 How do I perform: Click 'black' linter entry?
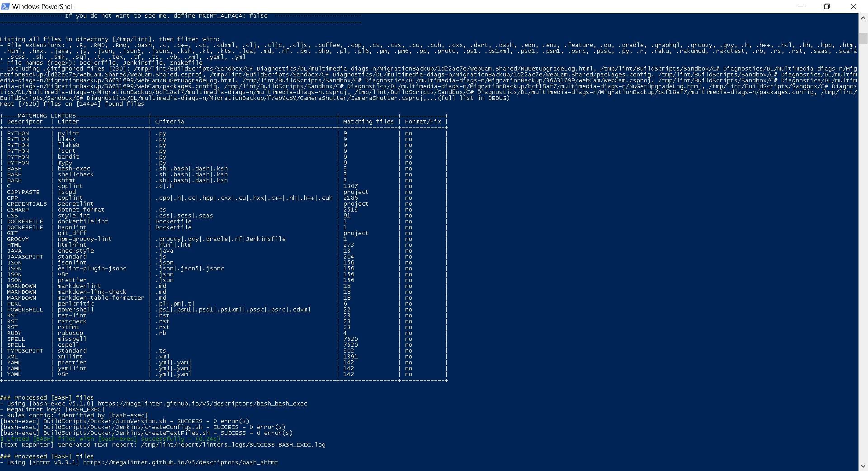pos(66,139)
